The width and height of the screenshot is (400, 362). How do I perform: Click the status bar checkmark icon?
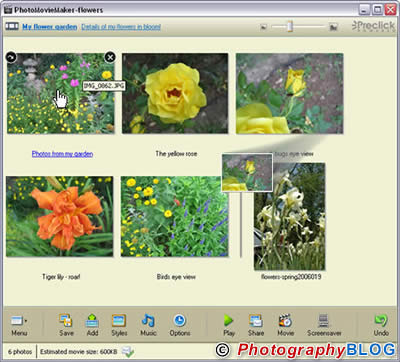coord(128,352)
